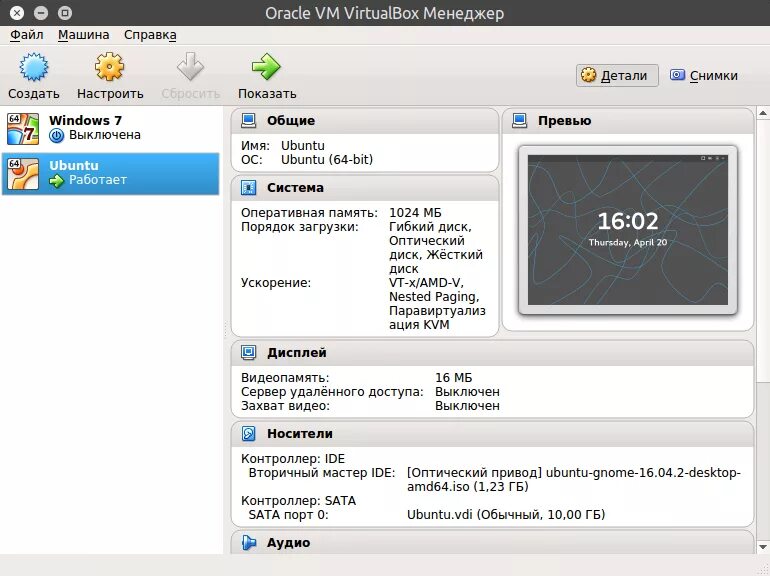770x576 pixels.
Task: Click the Windows 7 VM OS icon
Action: pyautogui.click(x=23, y=129)
